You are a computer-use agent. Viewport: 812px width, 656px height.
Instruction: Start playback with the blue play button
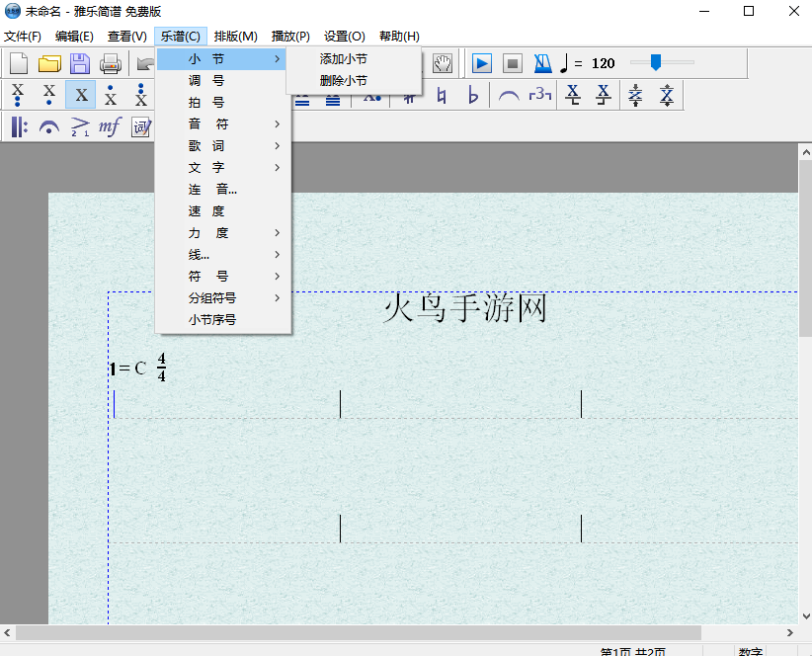point(482,63)
